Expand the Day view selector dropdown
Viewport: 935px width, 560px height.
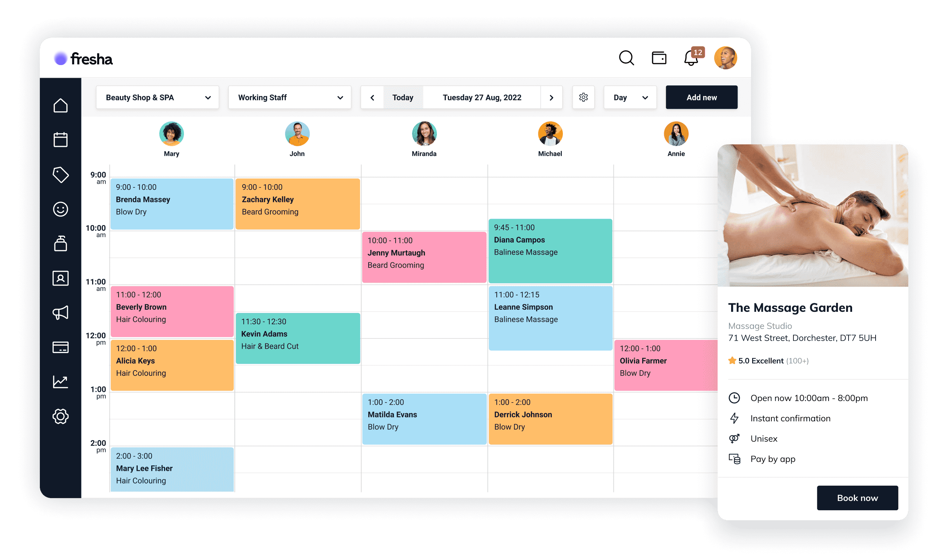click(x=629, y=97)
